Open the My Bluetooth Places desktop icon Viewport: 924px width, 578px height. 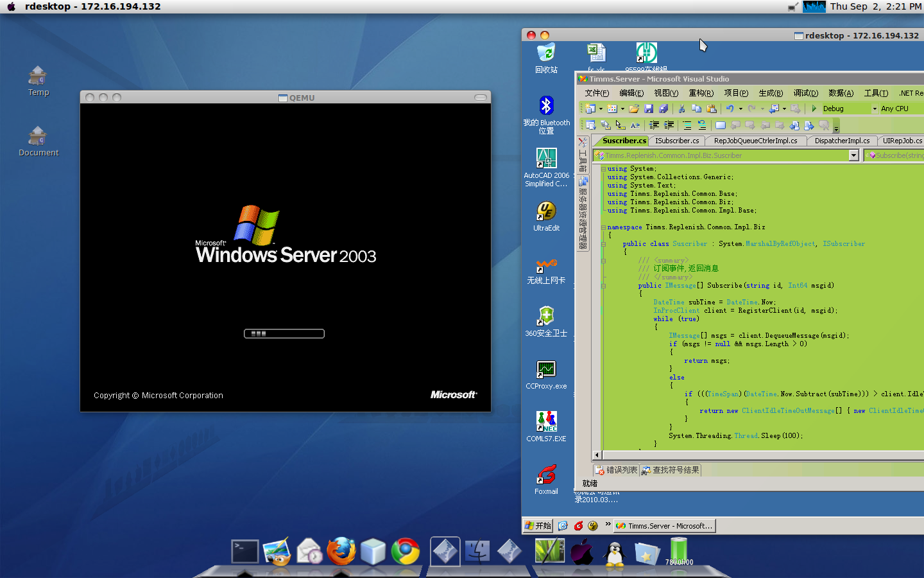coord(546,114)
